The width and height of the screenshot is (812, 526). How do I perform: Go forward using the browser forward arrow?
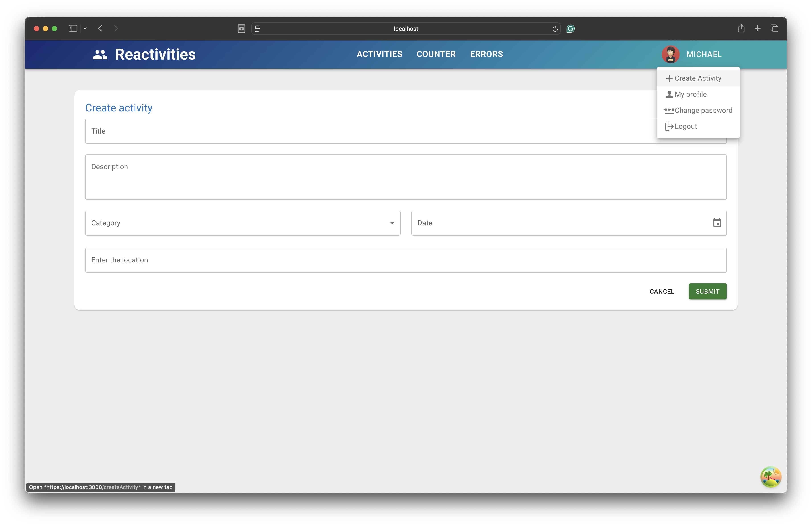coord(116,28)
